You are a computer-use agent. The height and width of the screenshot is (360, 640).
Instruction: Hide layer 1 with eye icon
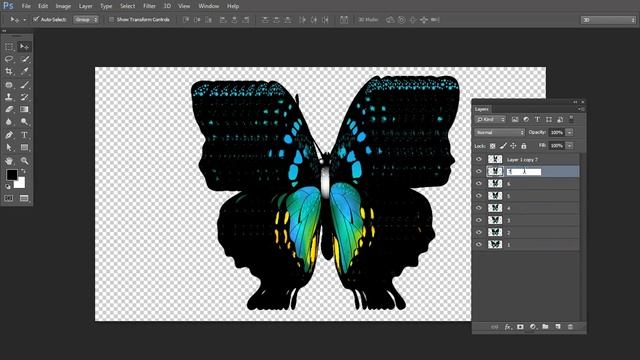(x=479, y=244)
